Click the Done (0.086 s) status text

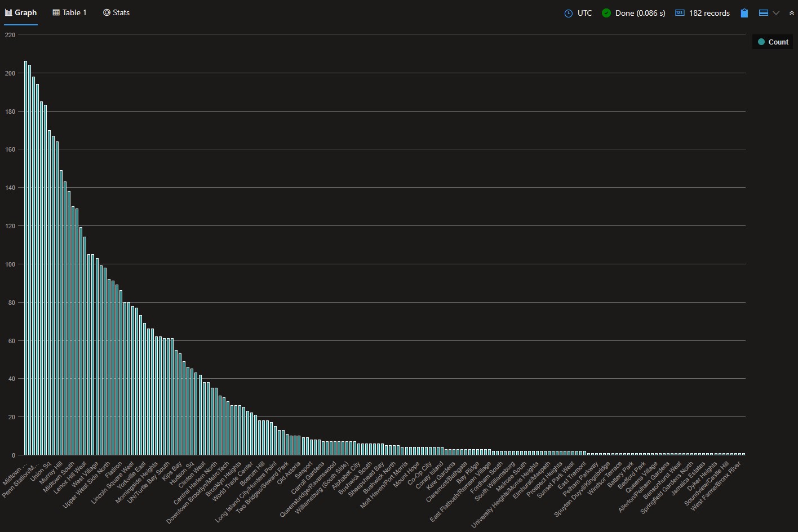640,13
